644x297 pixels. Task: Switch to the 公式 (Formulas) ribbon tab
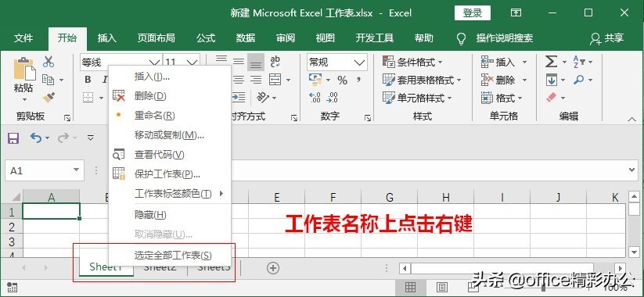(206, 38)
